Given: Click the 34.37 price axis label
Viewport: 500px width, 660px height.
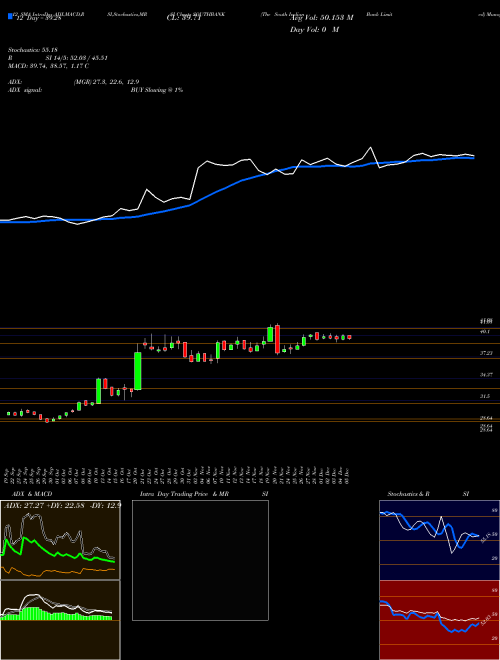Looking at the screenshot, I should tap(486, 374).
